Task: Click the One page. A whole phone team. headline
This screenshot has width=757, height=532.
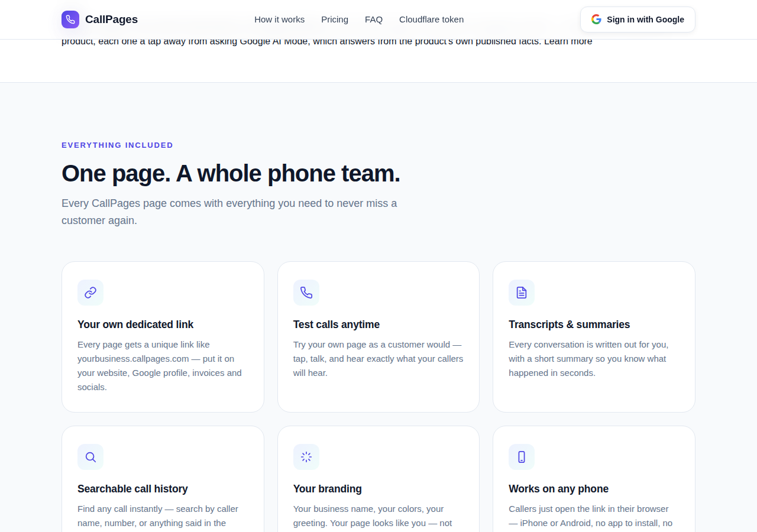Action: pos(231,173)
